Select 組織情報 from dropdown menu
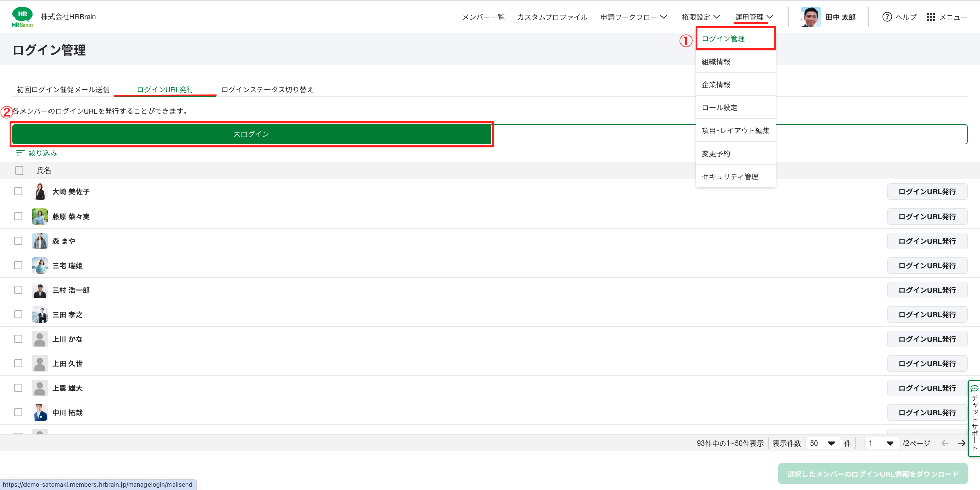Viewport: 980px width, 490px height. (x=736, y=61)
